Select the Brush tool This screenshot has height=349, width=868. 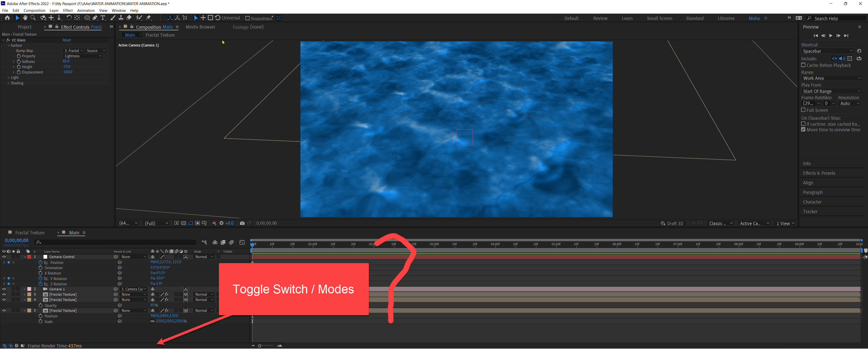pyautogui.click(x=113, y=18)
